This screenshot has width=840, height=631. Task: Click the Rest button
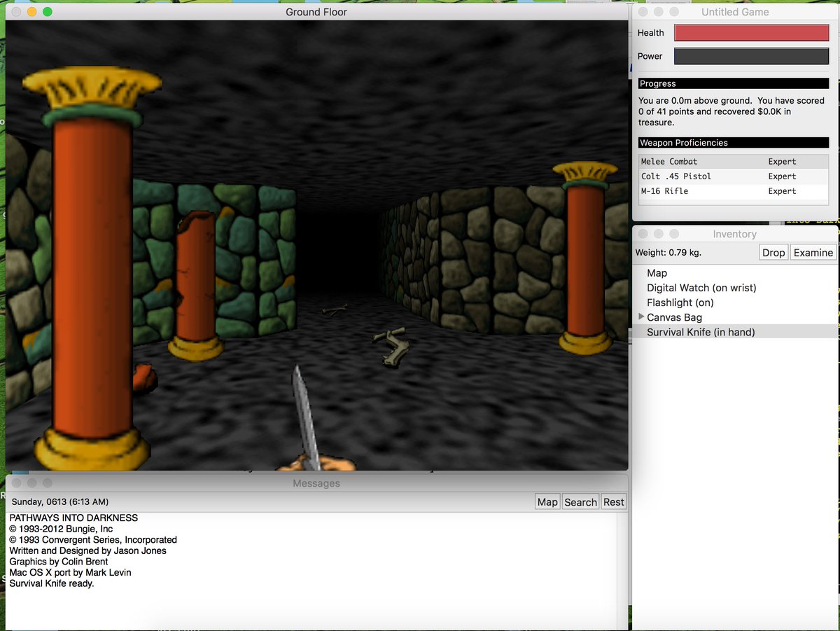613,502
